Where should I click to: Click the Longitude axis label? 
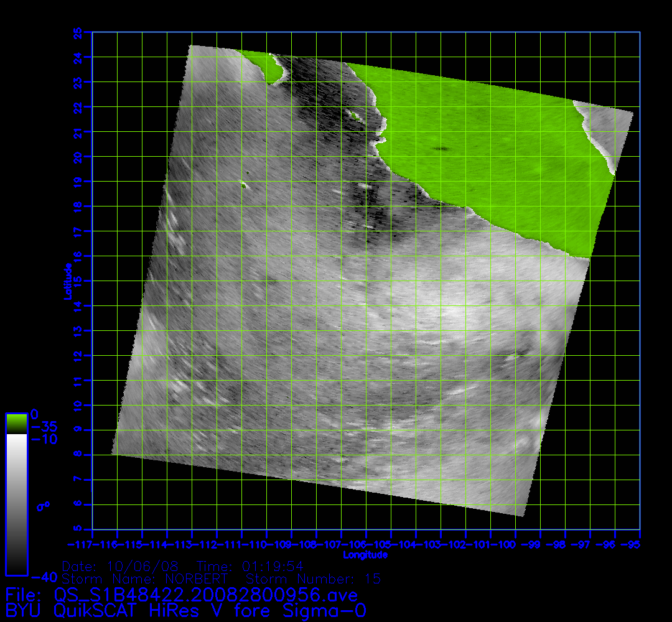pyautogui.click(x=365, y=554)
